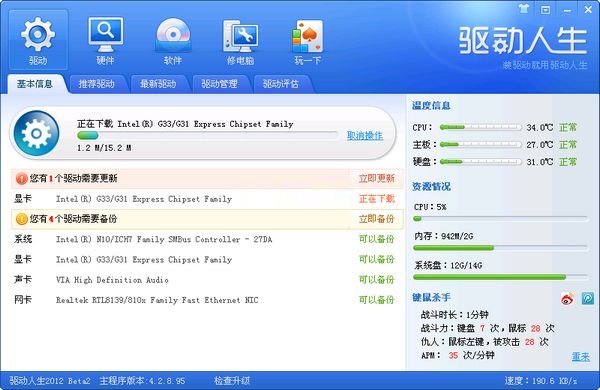
Task: Click the download progress bar
Action: point(207,135)
